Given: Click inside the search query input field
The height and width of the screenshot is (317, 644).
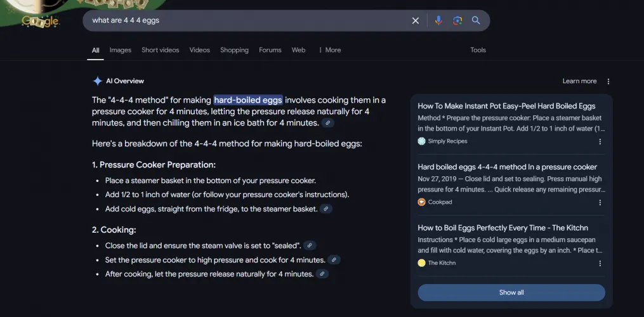Looking at the screenshot, I should [x=247, y=20].
